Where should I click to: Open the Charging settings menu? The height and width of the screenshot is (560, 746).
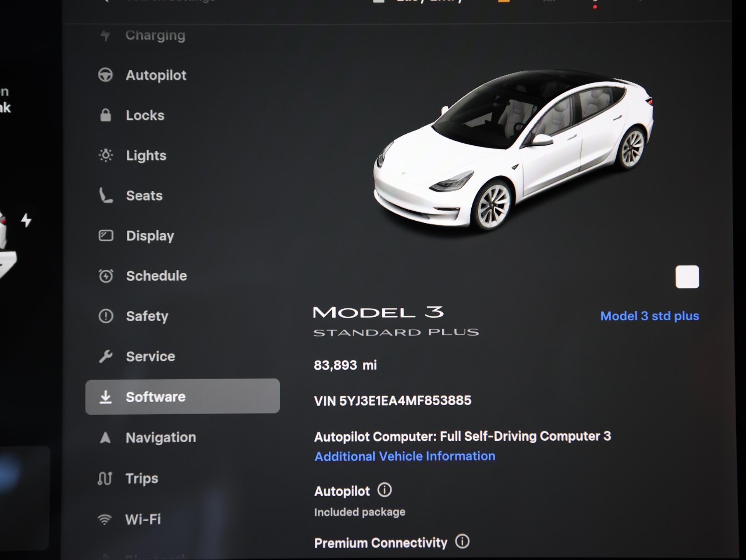pos(155,35)
